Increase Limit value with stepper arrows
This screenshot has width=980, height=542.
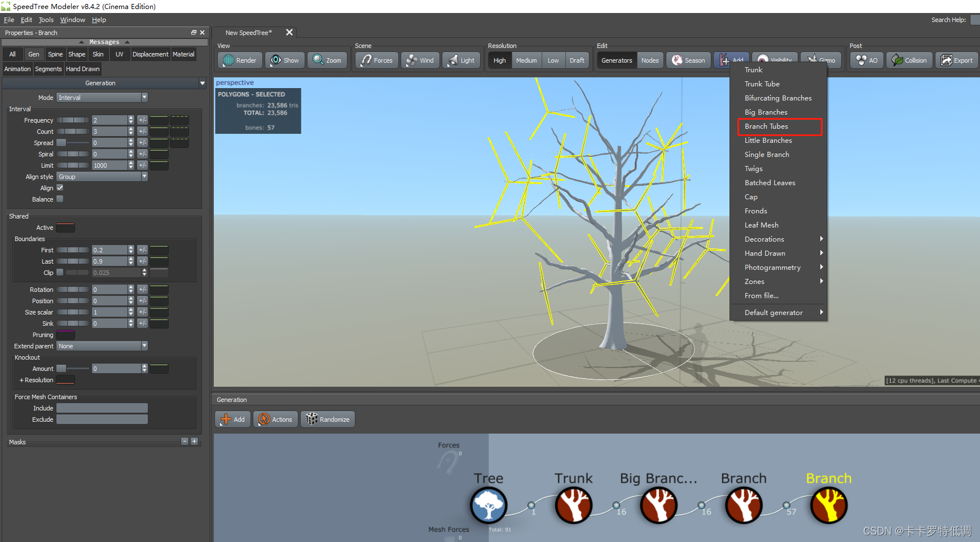(131, 163)
